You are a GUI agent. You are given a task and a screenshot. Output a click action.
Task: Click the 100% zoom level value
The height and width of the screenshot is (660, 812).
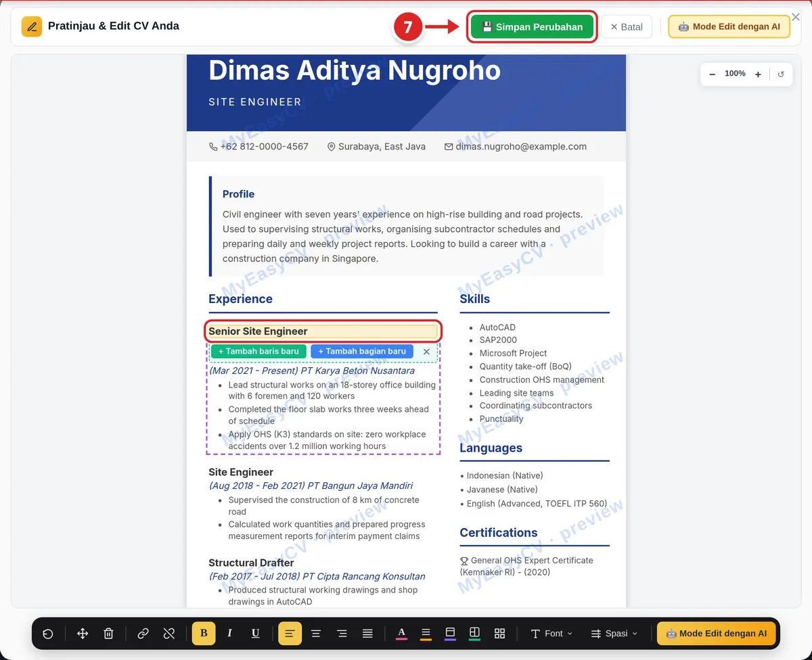click(735, 74)
